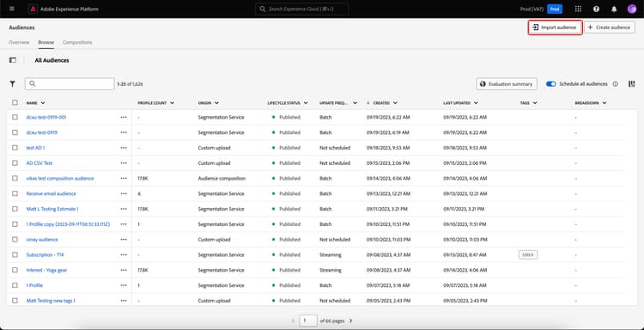
Task: Click the Create audience button
Action: point(610,27)
